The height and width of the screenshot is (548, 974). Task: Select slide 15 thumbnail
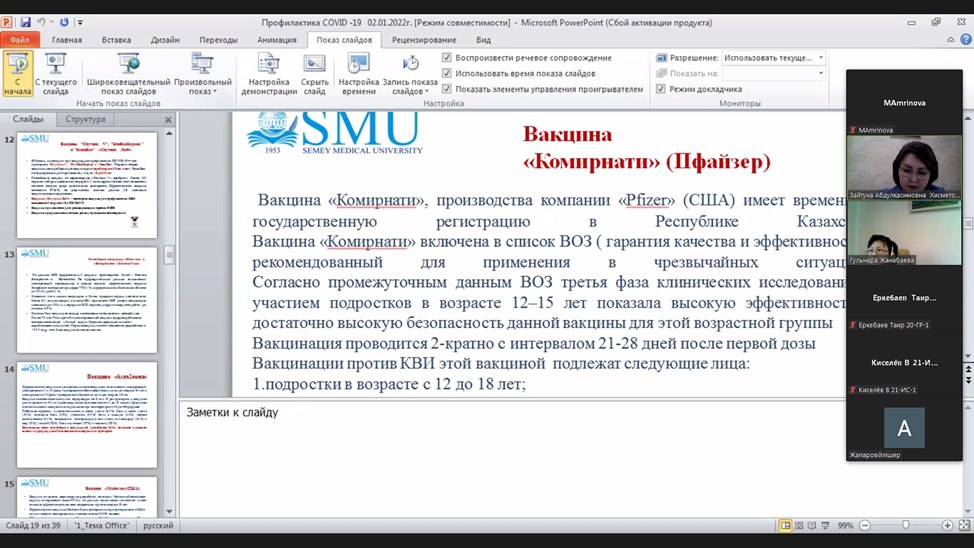coord(87,496)
